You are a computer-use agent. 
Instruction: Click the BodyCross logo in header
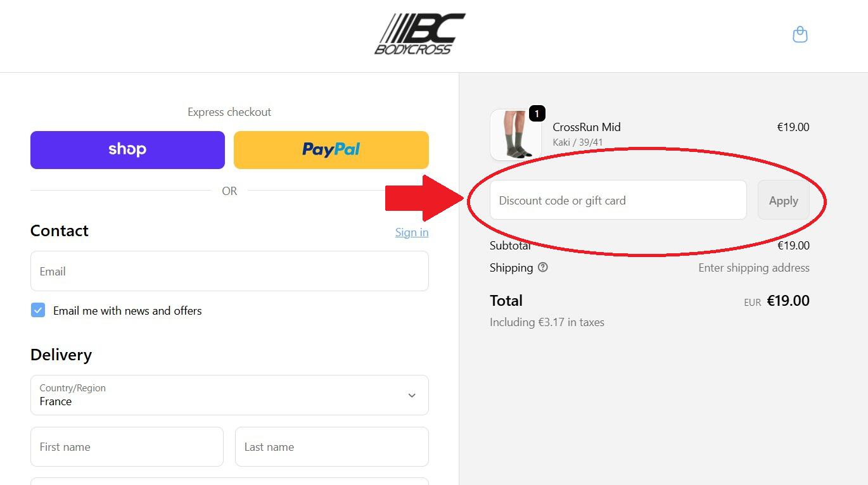tap(419, 34)
